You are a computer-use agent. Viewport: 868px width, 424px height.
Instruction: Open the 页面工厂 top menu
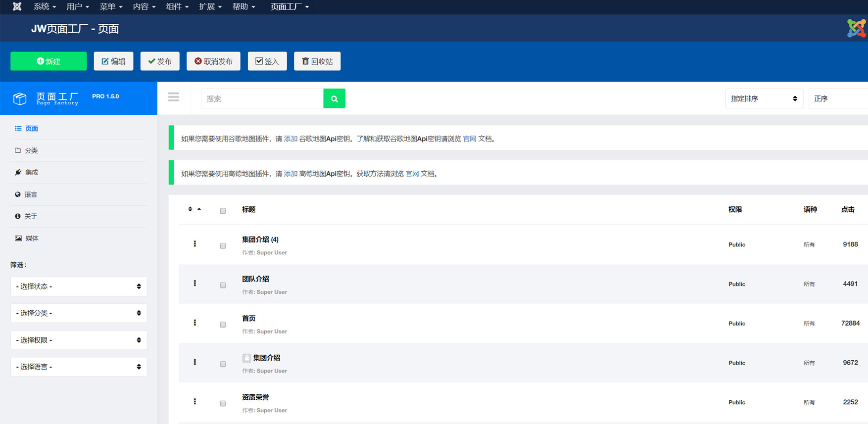[x=289, y=6]
